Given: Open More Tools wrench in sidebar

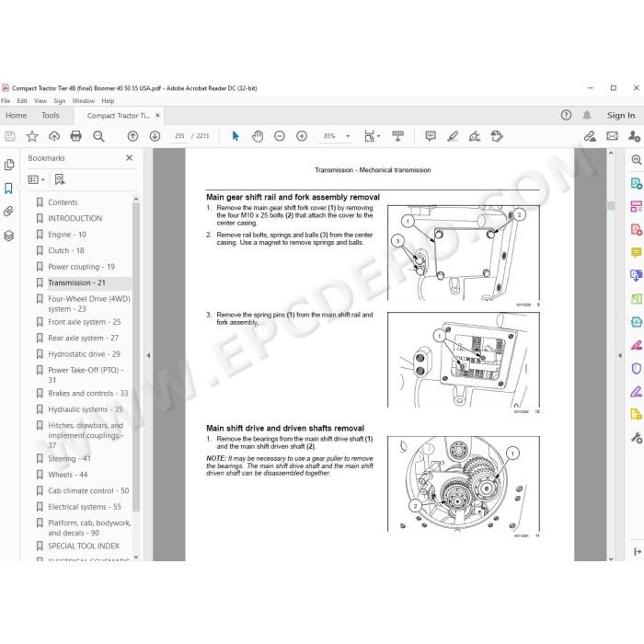Looking at the screenshot, I should (636, 438).
